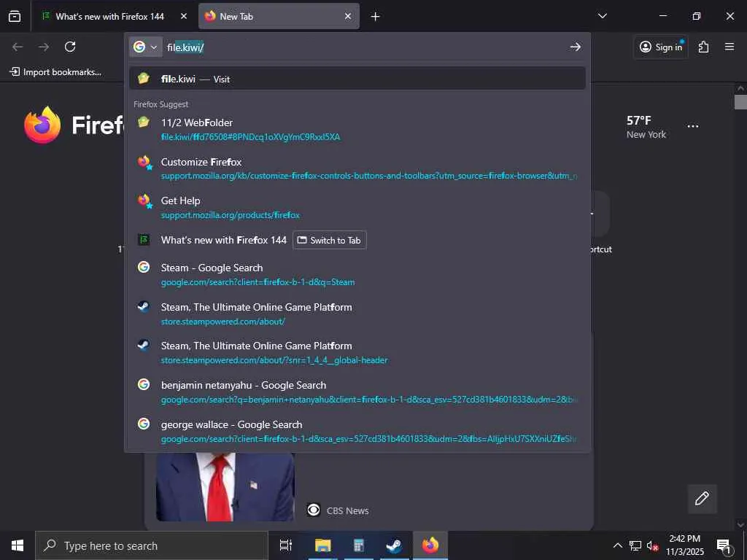Open the 11/2 WebFolder suggestion
This screenshot has width=747, height=560.
point(357,130)
